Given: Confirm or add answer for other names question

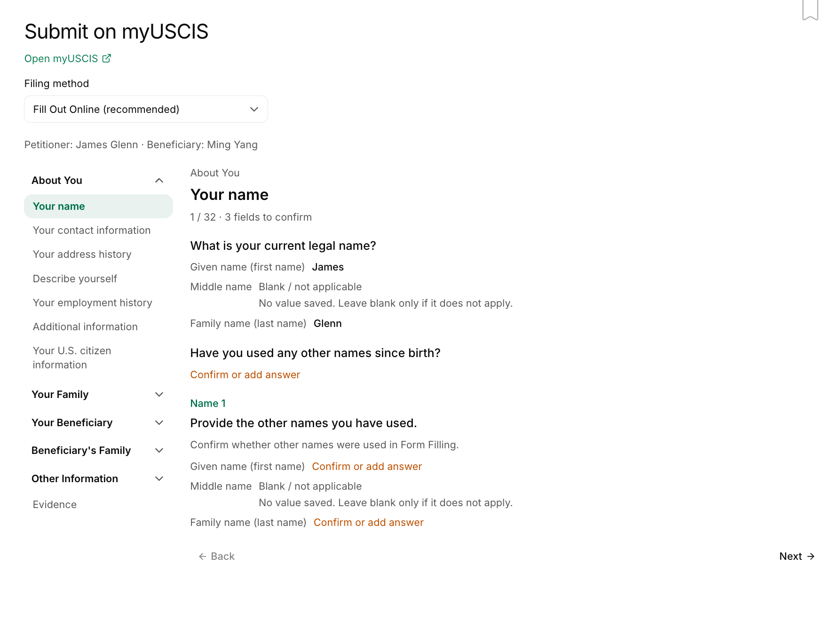Looking at the screenshot, I should coord(245,375).
